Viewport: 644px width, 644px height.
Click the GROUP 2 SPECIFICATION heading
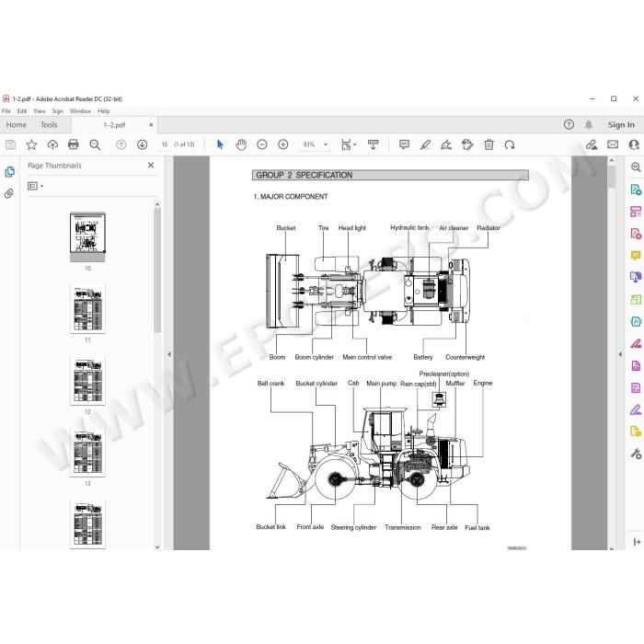click(304, 176)
